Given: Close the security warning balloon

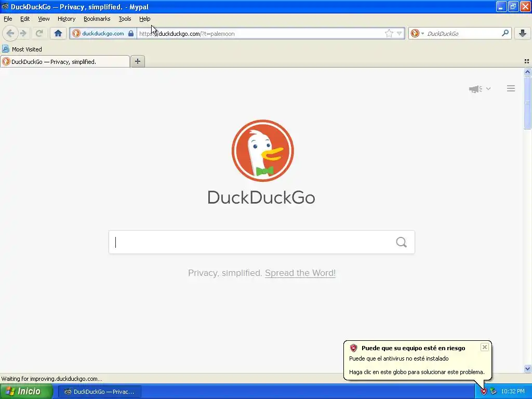Looking at the screenshot, I should [x=485, y=347].
